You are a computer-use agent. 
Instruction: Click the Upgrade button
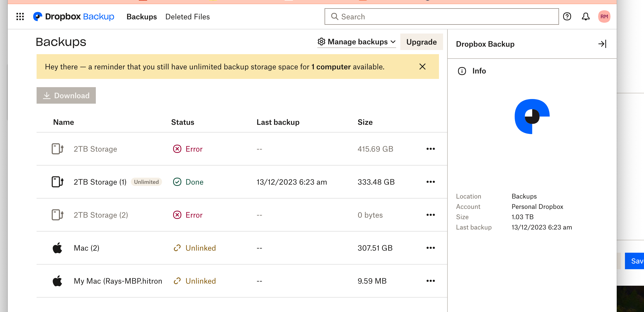tap(421, 42)
